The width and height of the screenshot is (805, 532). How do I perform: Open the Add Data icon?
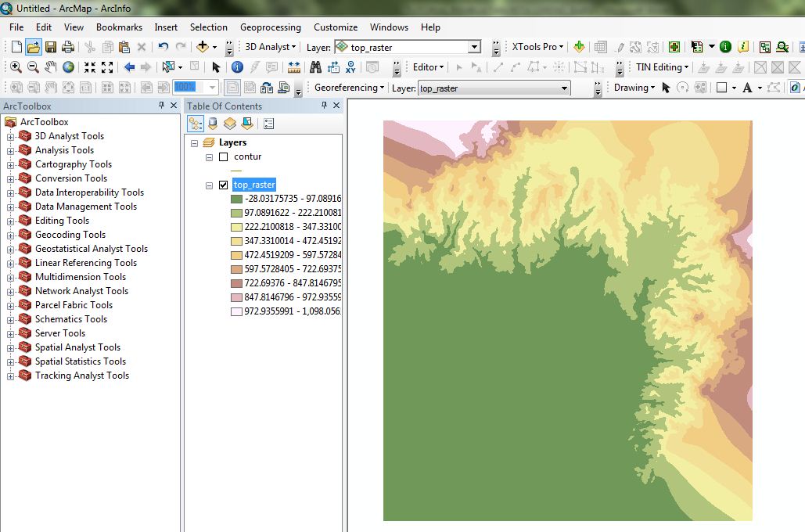[203, 47]
